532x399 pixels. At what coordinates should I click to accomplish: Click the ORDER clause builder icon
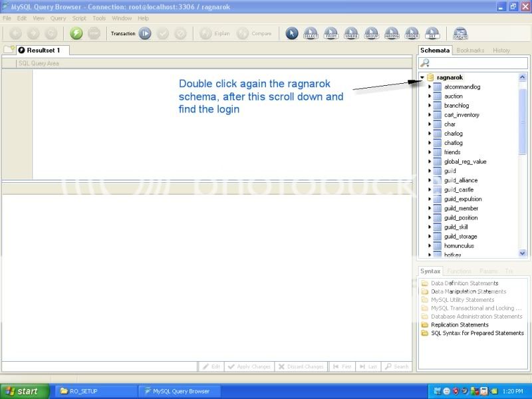412,33
